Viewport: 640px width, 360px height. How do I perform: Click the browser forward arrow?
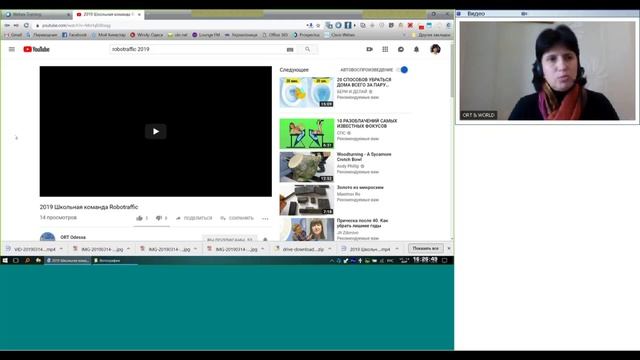pyautogui.click(x=16, y=25)
